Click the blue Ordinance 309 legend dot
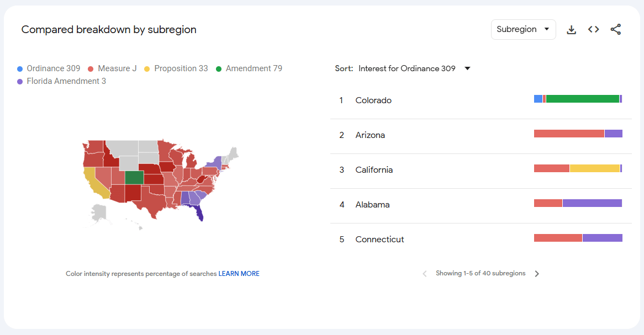 (x=20, y=69)
